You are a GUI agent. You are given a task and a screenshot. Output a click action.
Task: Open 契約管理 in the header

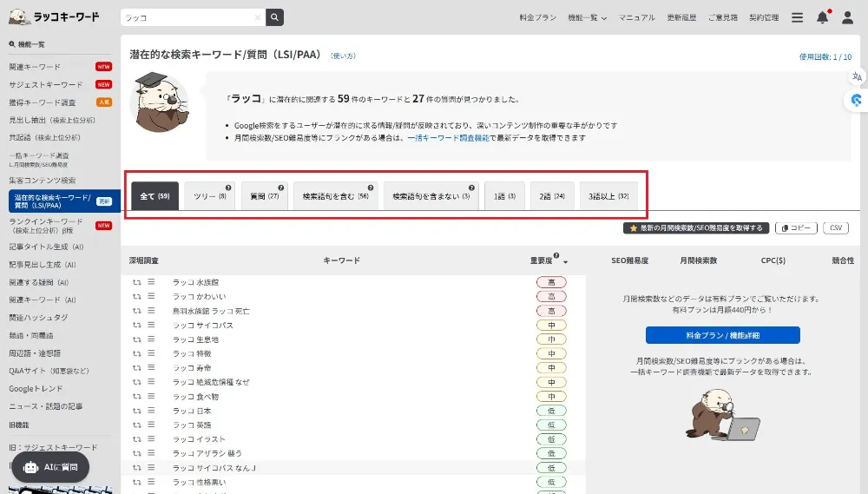764,17
